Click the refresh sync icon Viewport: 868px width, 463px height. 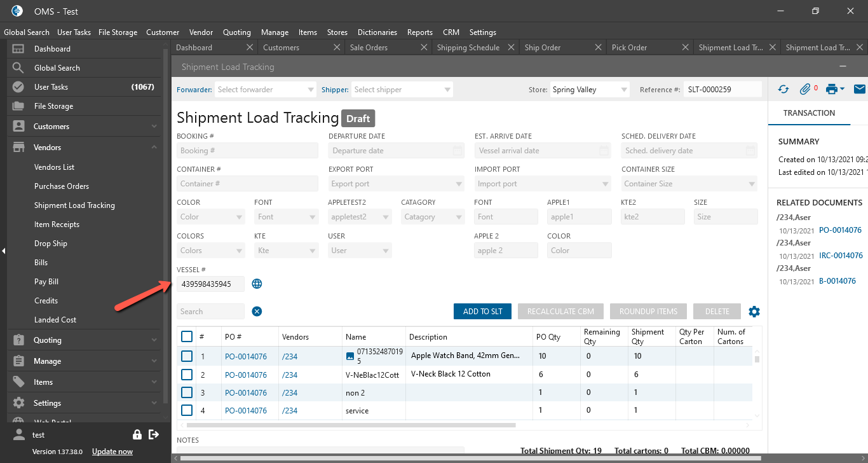783,90
